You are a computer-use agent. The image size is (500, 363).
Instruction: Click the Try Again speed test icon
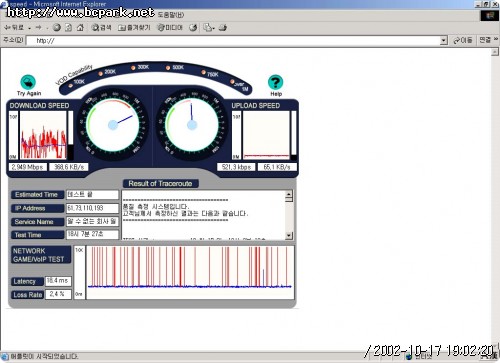coord(28,82)
